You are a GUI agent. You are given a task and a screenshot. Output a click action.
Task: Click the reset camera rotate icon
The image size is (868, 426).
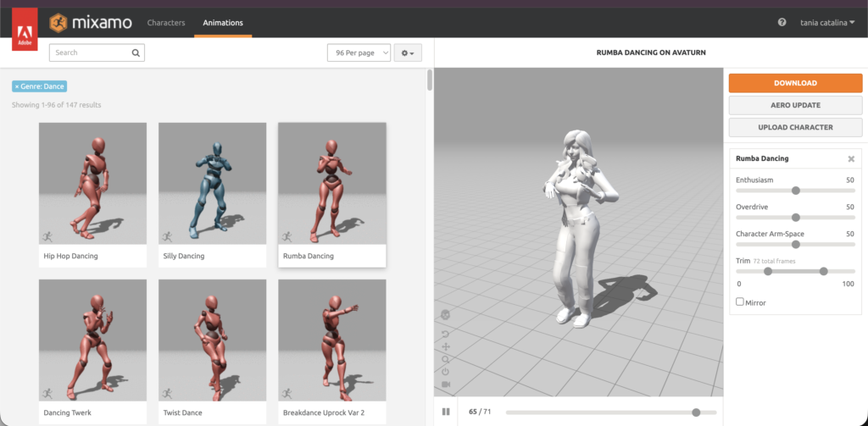446,335
